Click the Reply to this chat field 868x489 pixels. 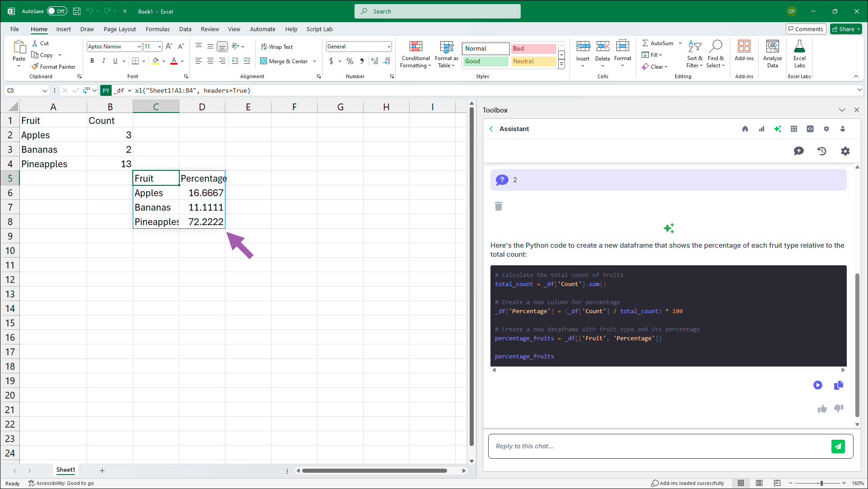point(659,446)
